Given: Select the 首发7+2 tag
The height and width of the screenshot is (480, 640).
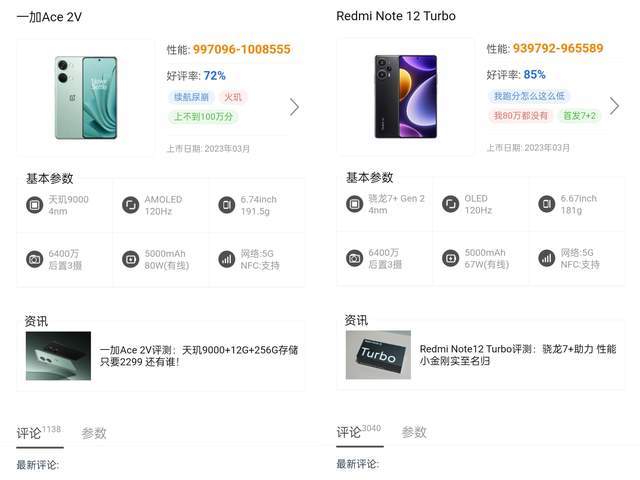Looking at the screenshot, I should tap(580, 116).
